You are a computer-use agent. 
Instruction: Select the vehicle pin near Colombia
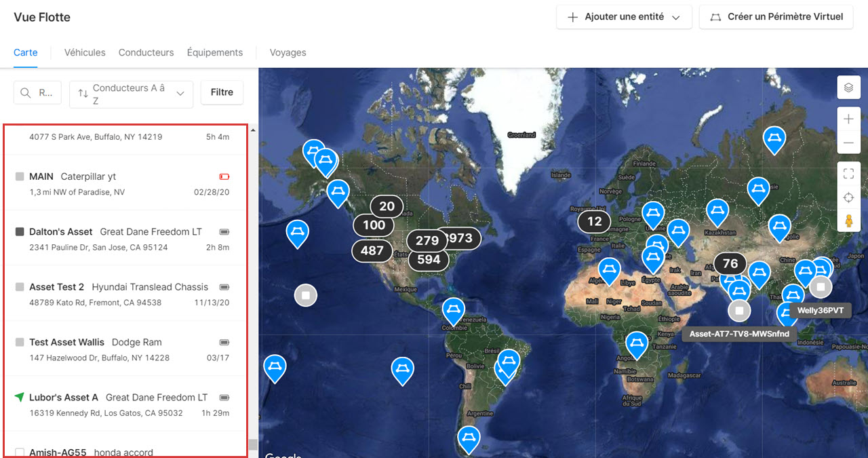(x=454, y=311)
